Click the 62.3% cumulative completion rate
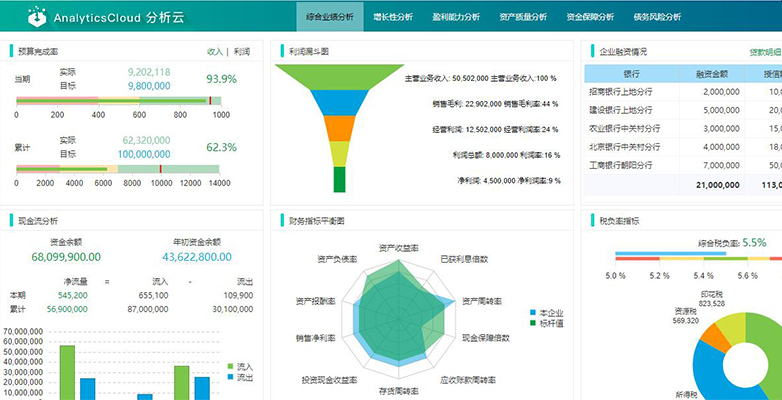782x400 pixels. pyautogui.click(x=221, y=147)
